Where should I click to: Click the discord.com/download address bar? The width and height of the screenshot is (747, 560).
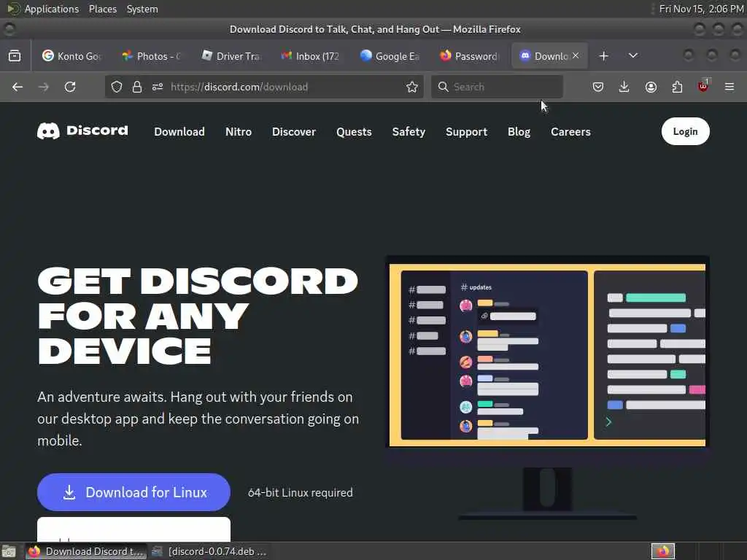coord(264,87)
